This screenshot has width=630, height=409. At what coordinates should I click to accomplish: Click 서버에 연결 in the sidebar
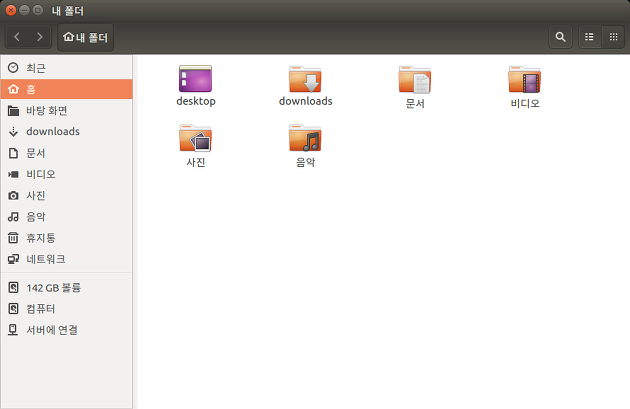tap(67, 330)
